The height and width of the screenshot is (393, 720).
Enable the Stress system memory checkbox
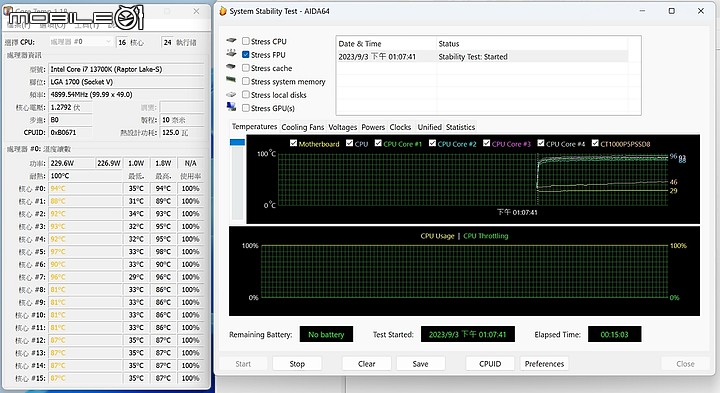(246, 81)
